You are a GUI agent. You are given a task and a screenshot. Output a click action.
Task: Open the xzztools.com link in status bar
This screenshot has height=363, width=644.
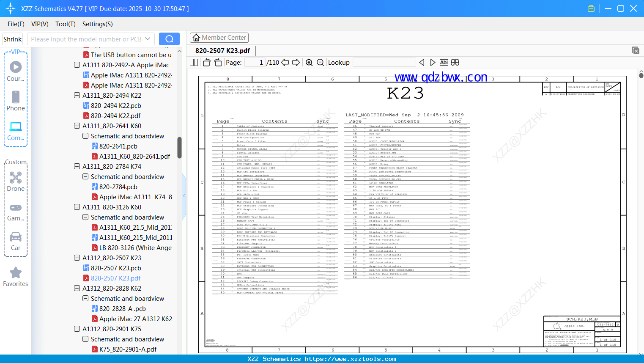pyautogui.click(x=350, y=359)
